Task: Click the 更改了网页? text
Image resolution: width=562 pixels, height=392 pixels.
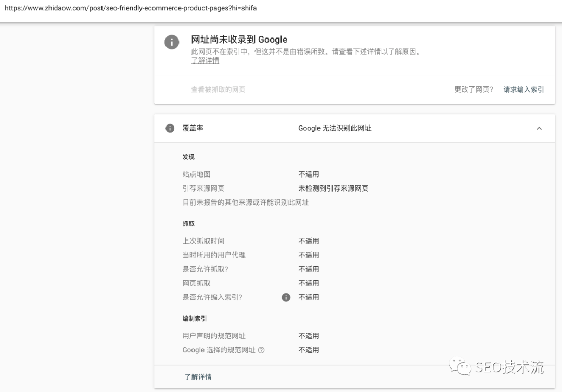Action: point(474,90)
